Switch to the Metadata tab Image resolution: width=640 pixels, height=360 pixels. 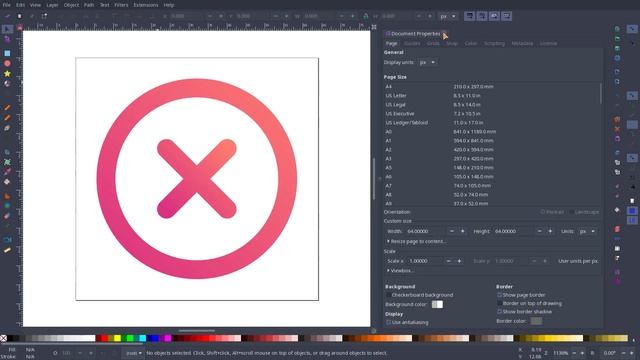522,43
